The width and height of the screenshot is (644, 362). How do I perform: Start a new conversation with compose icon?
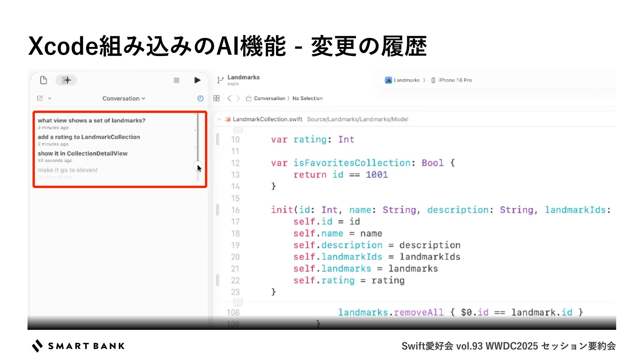(x=40, y=98)
